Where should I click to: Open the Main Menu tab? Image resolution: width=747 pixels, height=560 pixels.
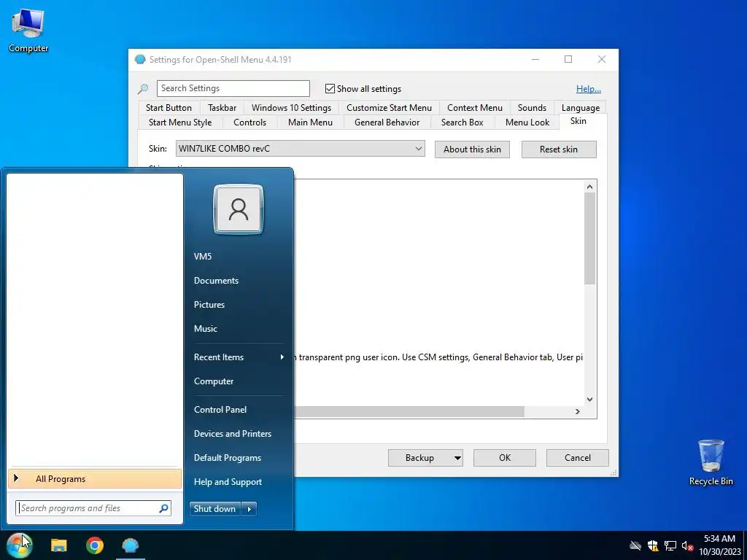coord(310,122)
